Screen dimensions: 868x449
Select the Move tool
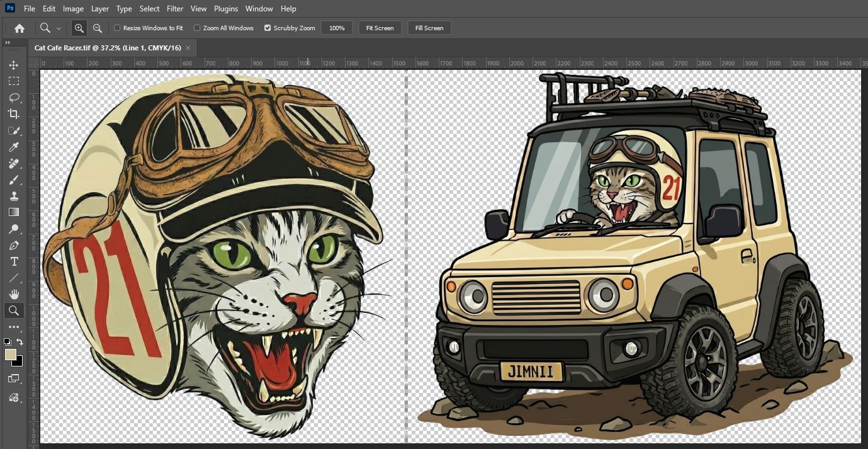pos(14,65)
